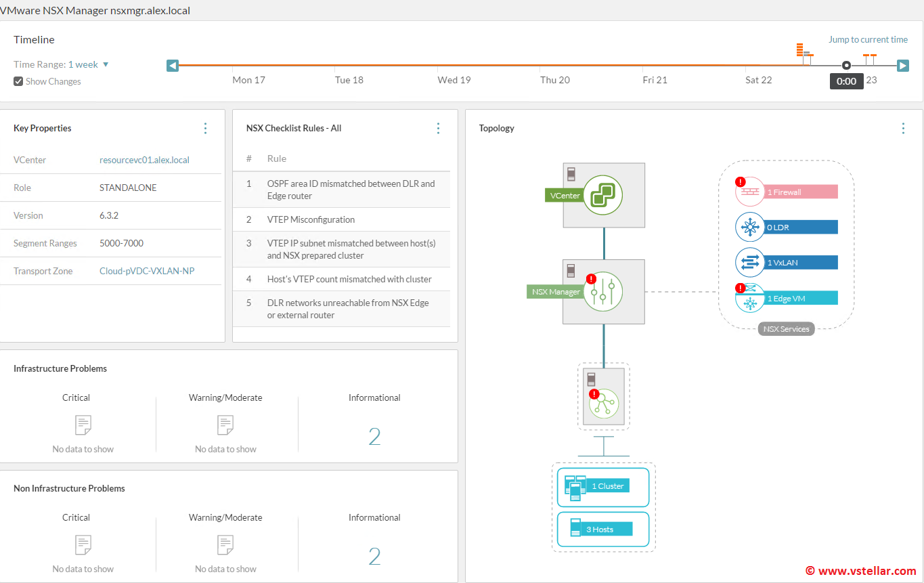Open Key Properties options menu
The image size is (924, 583).
[206, 128]
